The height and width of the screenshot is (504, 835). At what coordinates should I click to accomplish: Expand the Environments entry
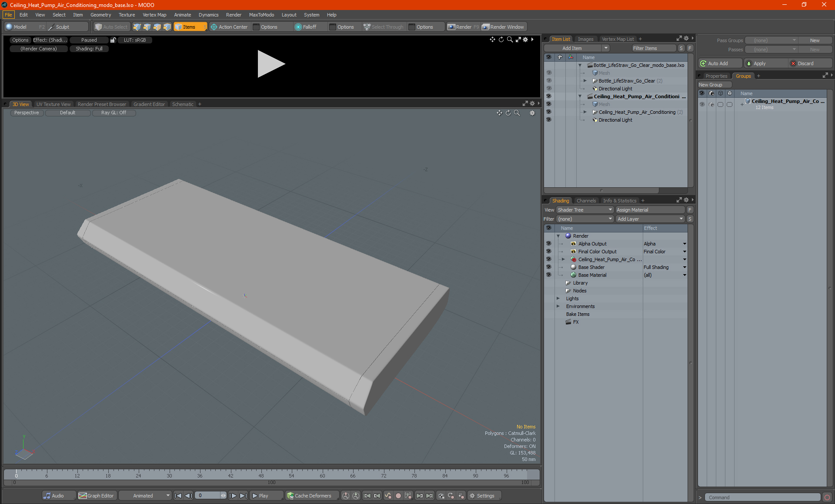(558, 306)
